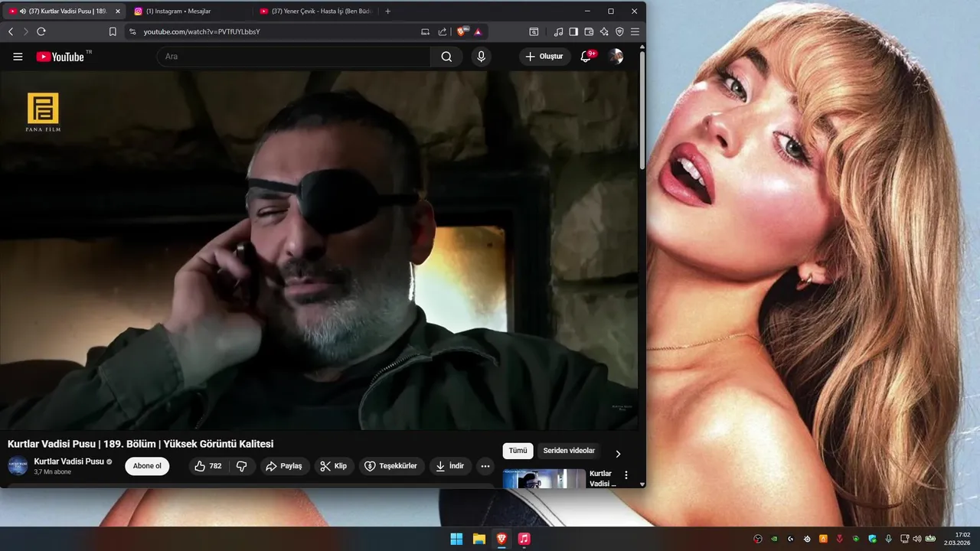The image size is (980, 551).
Task: Switch to the Instagram Mesajlar tab
Action: click(x=188, y=11)
